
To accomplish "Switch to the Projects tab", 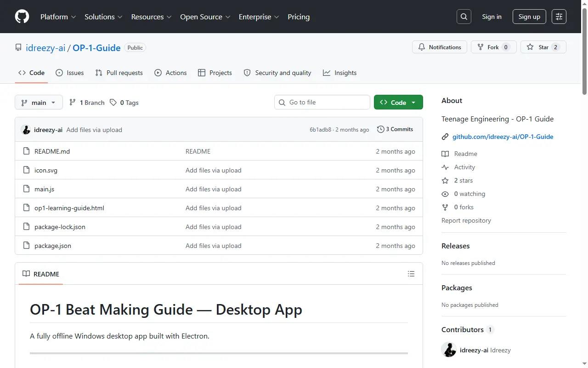I will tap(215, 73).
